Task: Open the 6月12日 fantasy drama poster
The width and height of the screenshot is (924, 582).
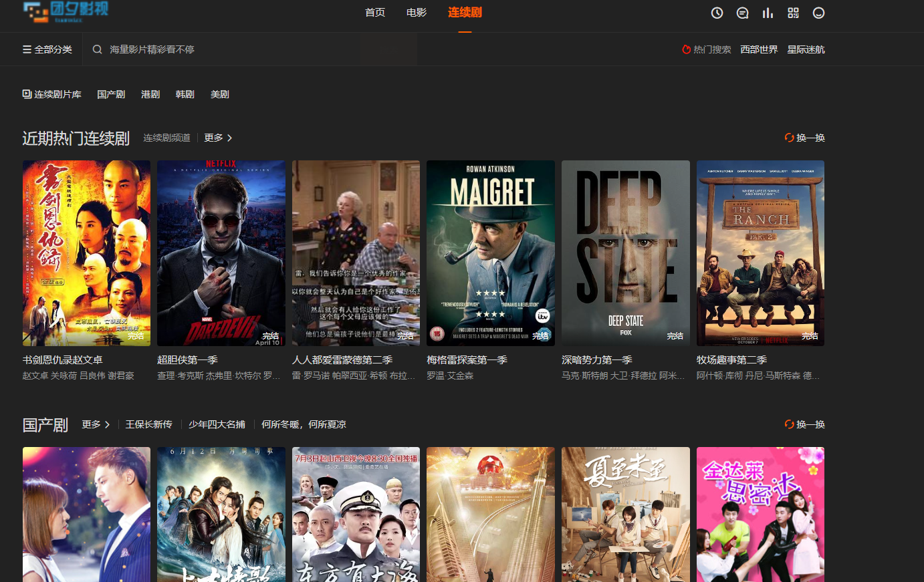Action: [221, 515]
